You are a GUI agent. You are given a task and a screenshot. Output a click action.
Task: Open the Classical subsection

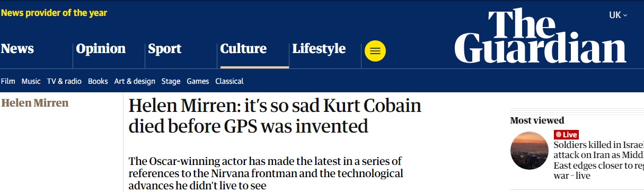[x=230, y=81]
